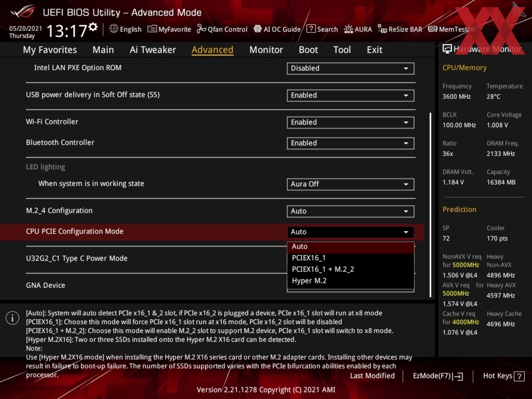Viewport: 532px width, 399px height.
Task: Click Last Modified button
Action: point(372,376)
